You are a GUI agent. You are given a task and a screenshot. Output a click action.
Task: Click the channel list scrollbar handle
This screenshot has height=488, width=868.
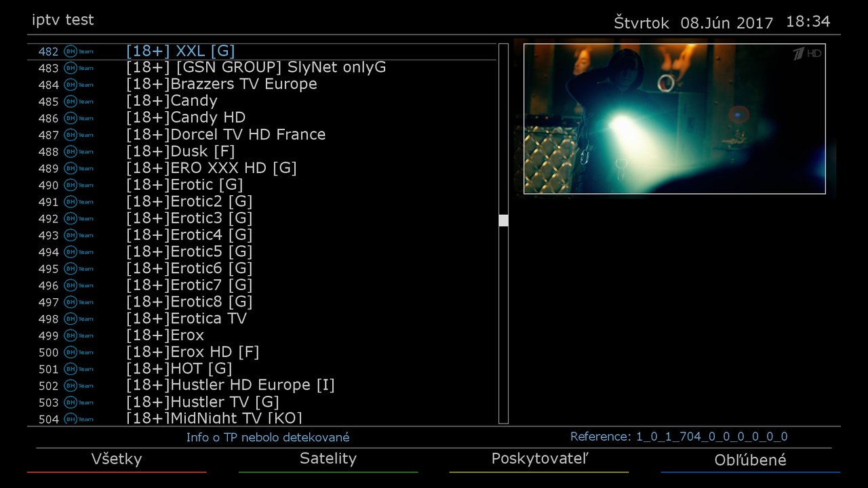pos(503,220)
